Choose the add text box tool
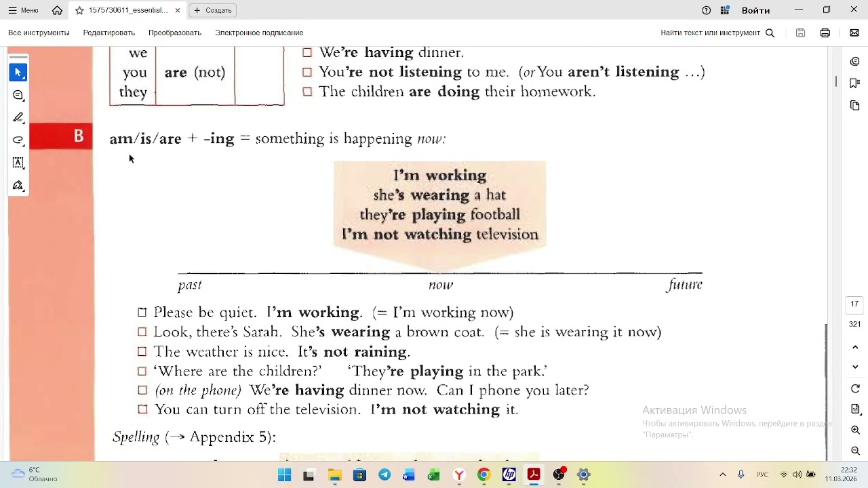The width and height of the screenshot is (868, 488). click(18, 163)
